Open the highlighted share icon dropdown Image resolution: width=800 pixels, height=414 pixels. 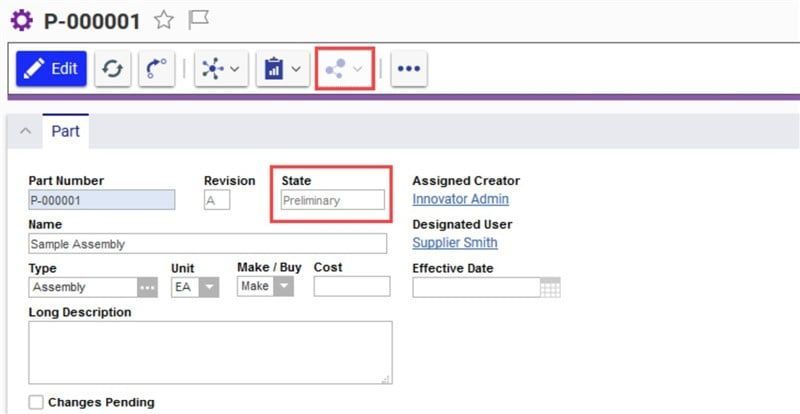pos(344,69)
